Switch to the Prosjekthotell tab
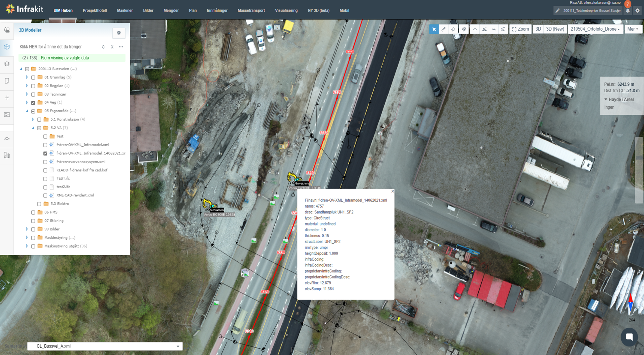Viewport: 644px width, 355px height. [94, 11]
